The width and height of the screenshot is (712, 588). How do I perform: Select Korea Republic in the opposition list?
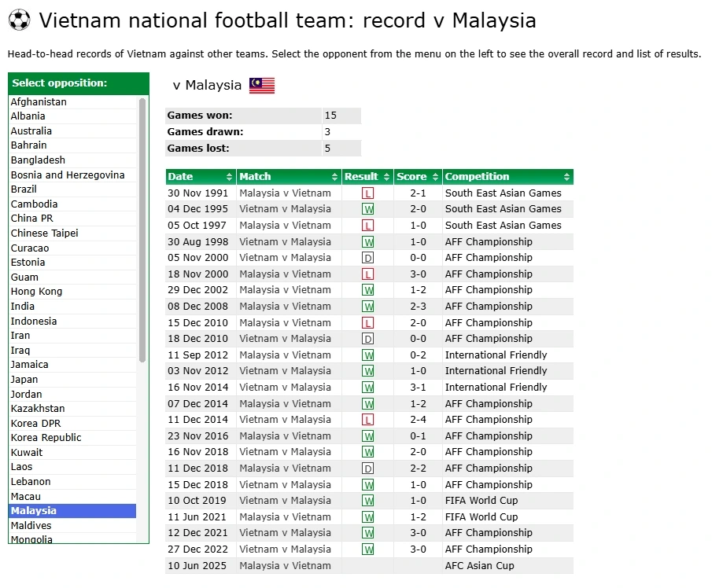pos(72,438)
